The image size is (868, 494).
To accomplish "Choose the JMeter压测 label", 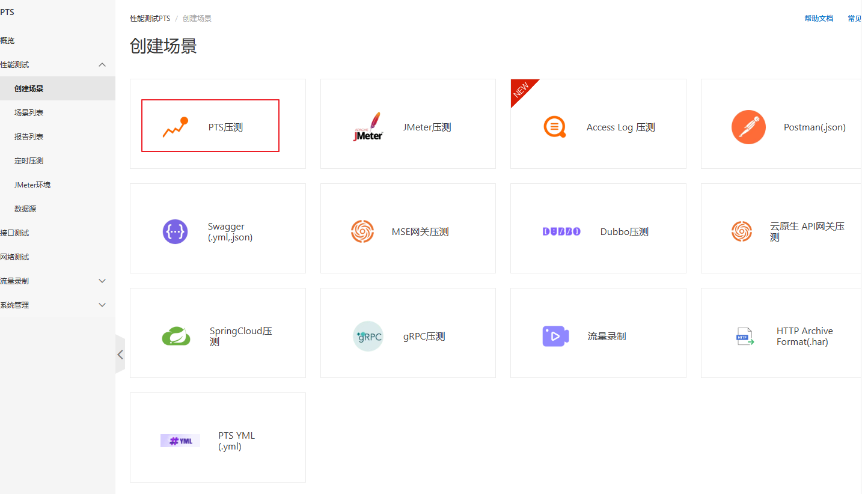I will [x=427, y=127].
